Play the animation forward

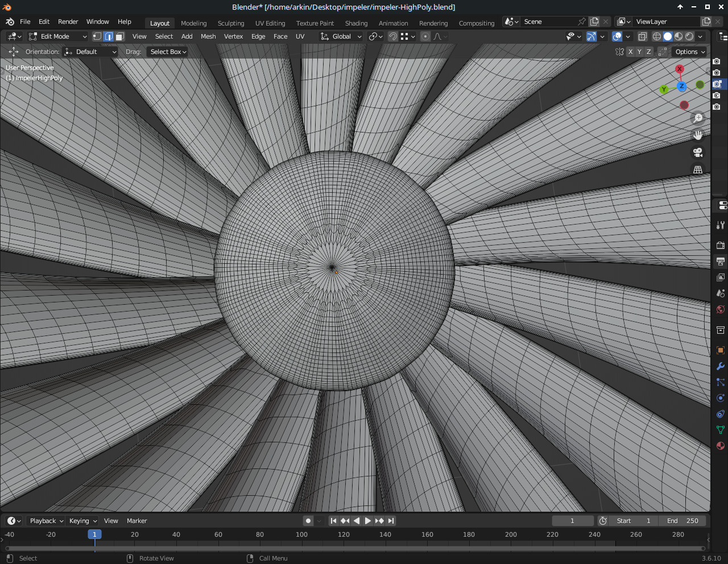point(368,521)
